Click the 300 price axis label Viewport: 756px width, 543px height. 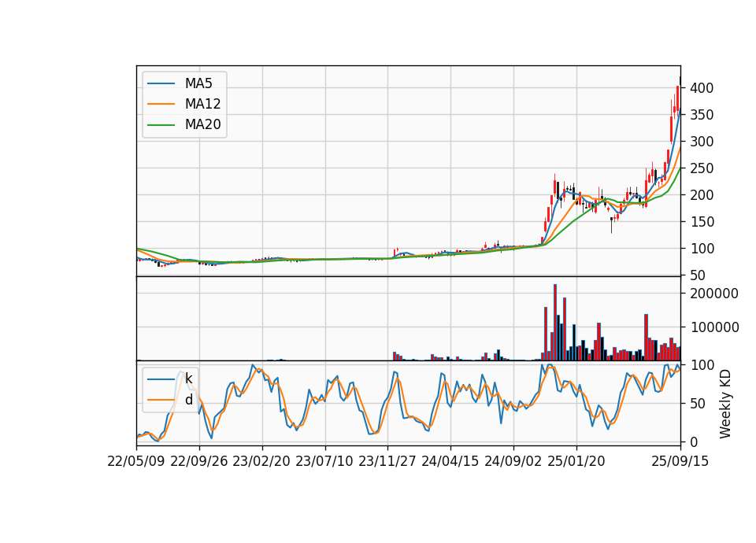(702, 142)
